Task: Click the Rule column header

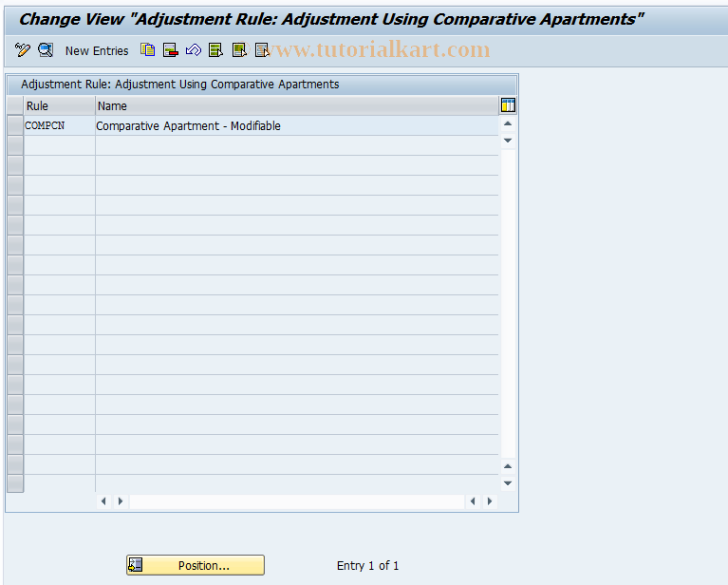Action: 60,106
